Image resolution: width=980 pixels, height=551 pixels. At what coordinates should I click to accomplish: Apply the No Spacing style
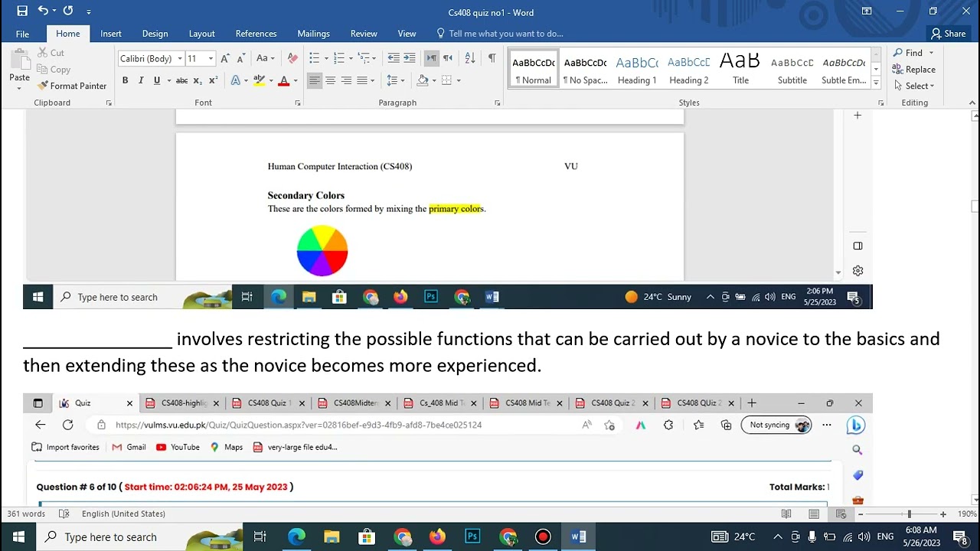[x=585, y=70]
